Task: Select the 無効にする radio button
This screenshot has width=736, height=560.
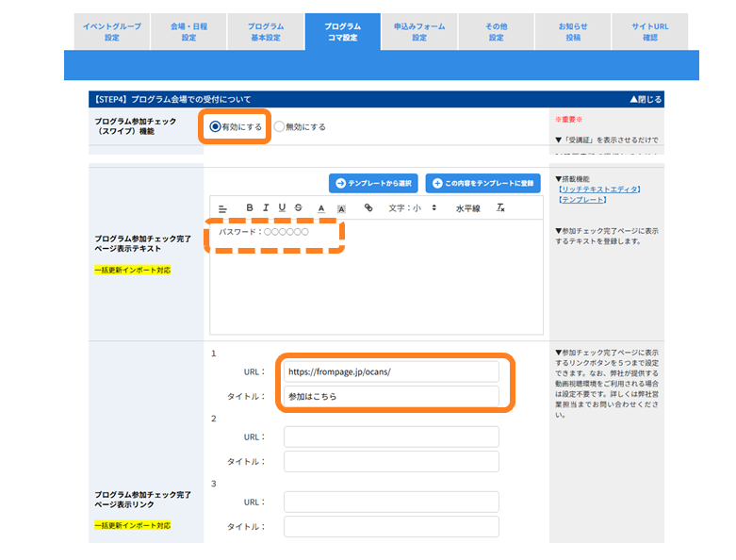Action: pos(279,126)
